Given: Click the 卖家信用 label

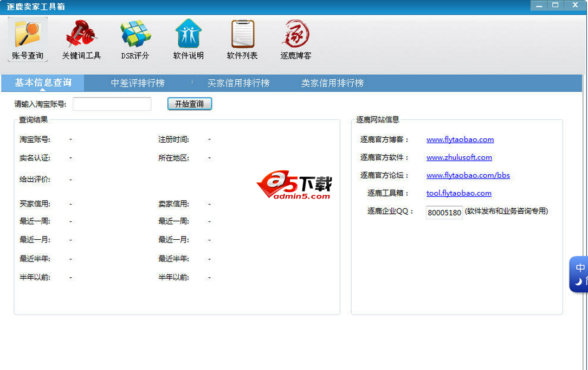Looking at the screenshot, I should pos(173,204).
